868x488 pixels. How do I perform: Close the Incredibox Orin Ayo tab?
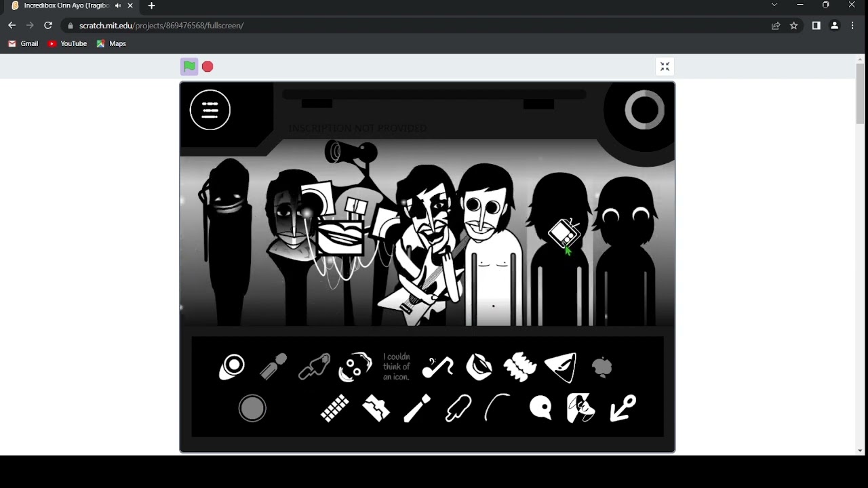pos(130,5)
